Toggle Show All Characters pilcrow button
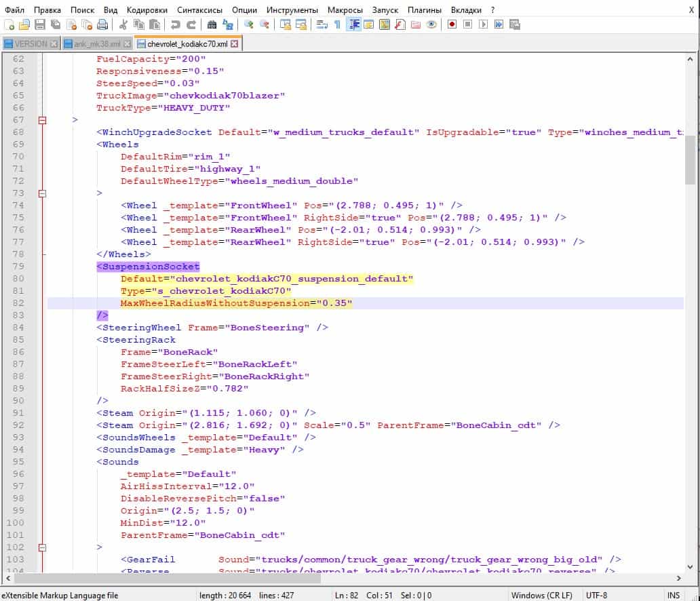Screen dimensions: 700x601 tap(338, 25)
